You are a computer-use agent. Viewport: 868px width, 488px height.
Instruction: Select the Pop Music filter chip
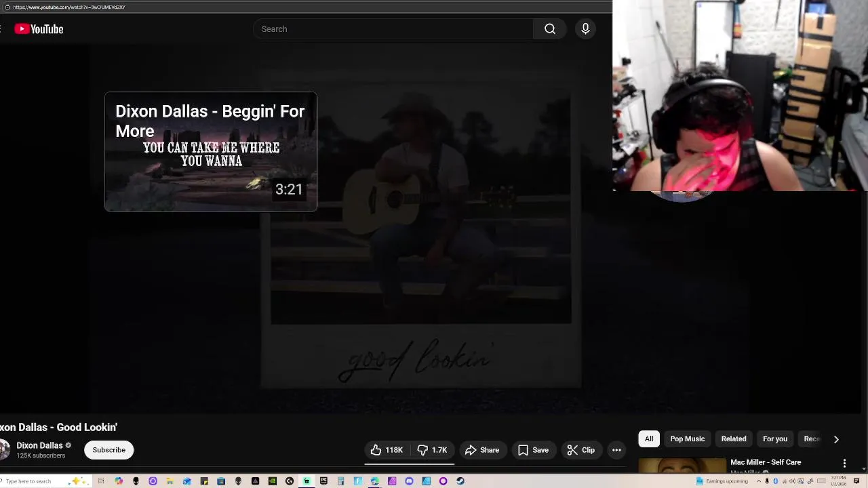(687, 439)
